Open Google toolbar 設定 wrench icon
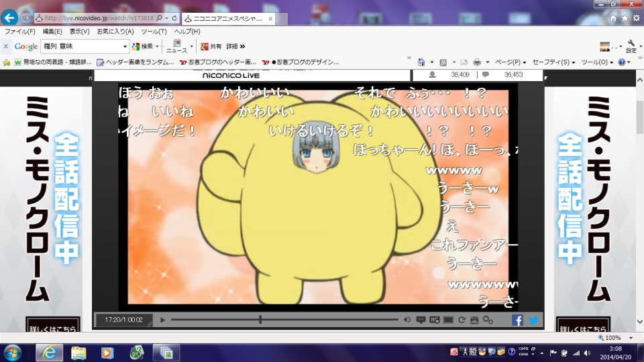This screenshot has height=362, width=644. click(631, 46)
